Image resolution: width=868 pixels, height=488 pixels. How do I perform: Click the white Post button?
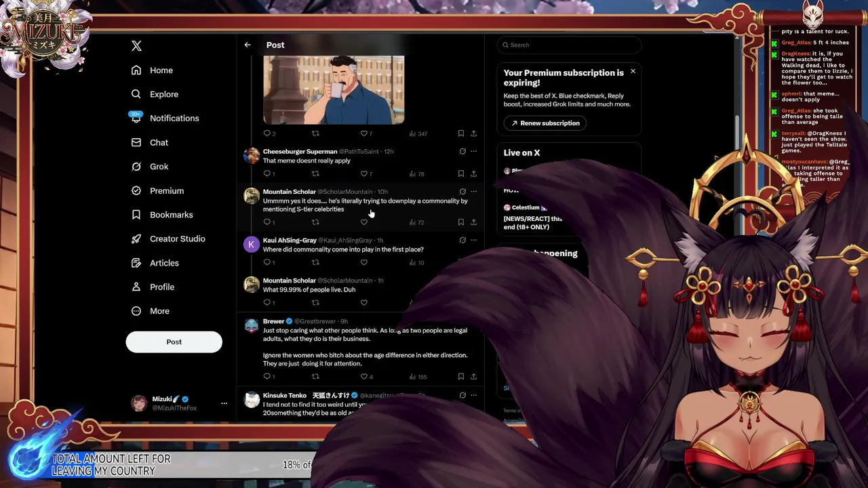(x=174, y=342)
